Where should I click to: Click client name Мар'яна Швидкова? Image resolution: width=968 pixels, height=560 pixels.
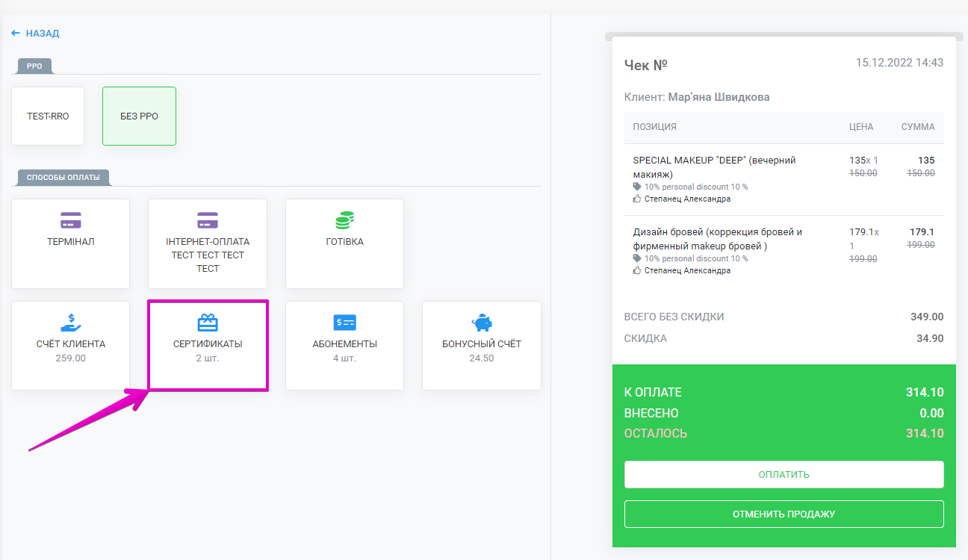pos(719,97)
